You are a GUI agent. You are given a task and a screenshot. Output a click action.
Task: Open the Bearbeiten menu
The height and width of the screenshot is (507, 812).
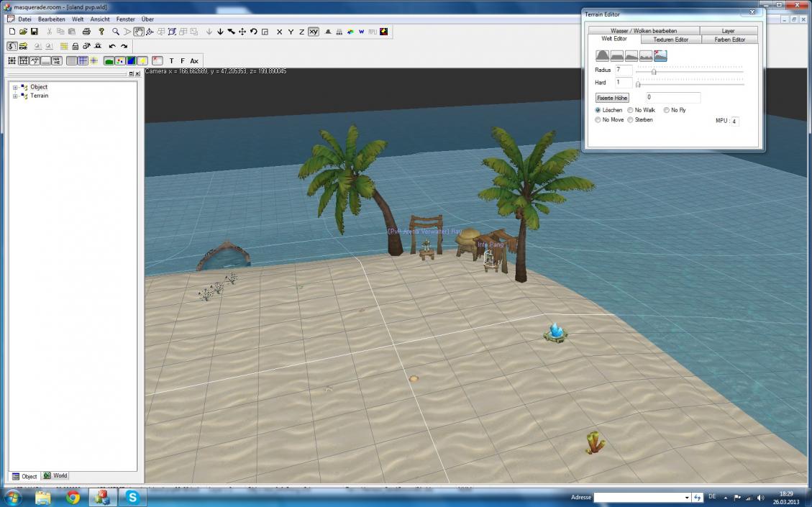coord(52,19)
